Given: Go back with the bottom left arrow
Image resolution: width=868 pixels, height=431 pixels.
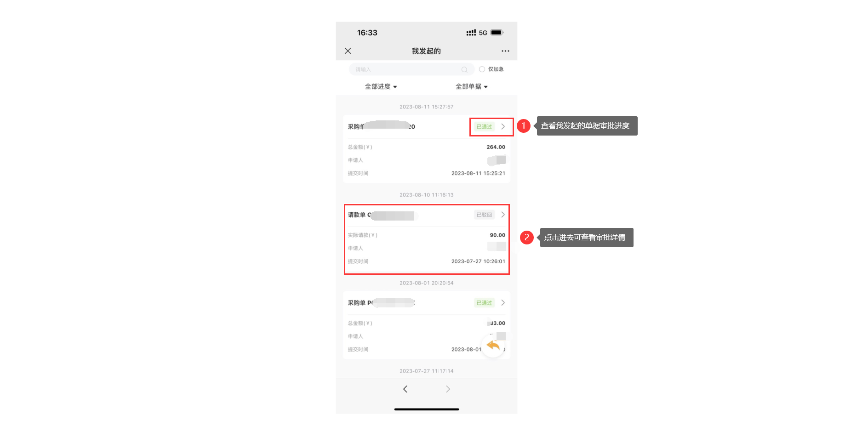Looking at the screenshot, I should [x=405, y=389].
